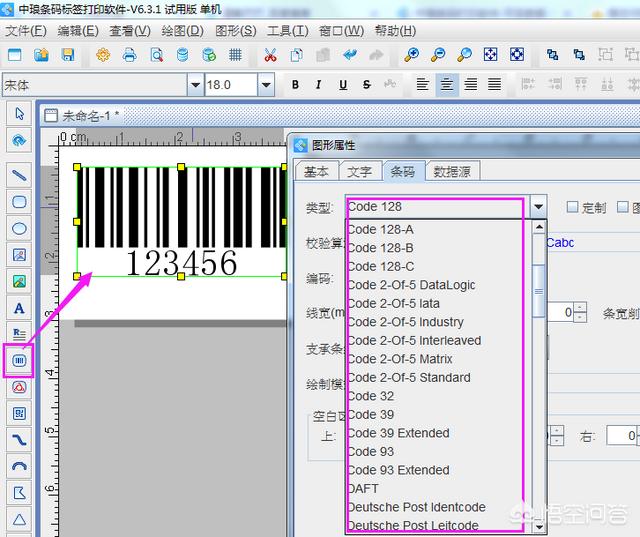
Task: Click the list scroll up arrow
Action: point(539,226)
